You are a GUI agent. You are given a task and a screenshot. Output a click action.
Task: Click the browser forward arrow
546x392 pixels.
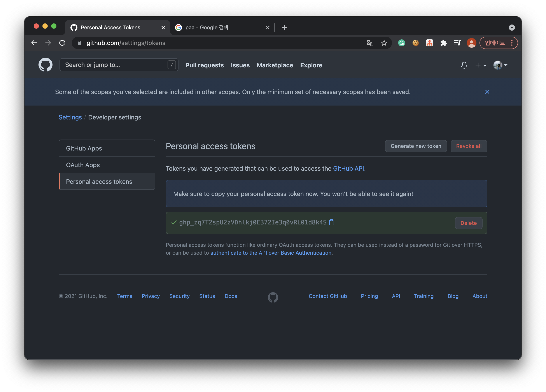(48, 43)
